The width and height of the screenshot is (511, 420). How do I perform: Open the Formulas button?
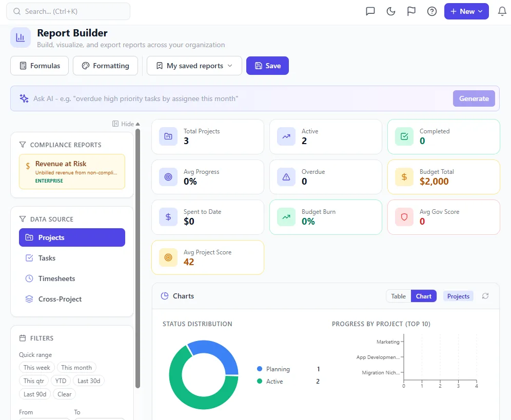[x=40, y=66]
